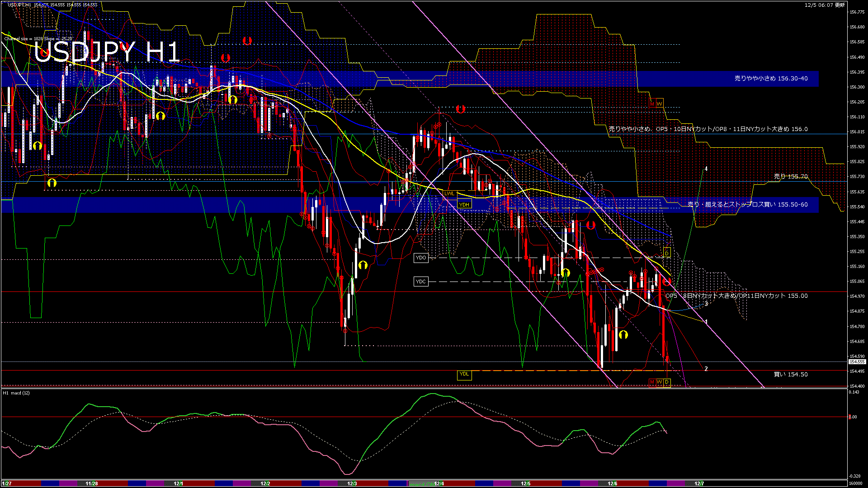
Task: Click the red M box at chart bottom
Action: 652,382
